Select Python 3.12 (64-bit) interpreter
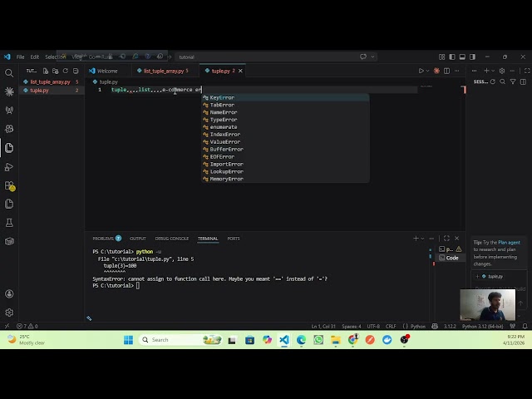This screenshot has height=399, width=532. click(482, 327)
